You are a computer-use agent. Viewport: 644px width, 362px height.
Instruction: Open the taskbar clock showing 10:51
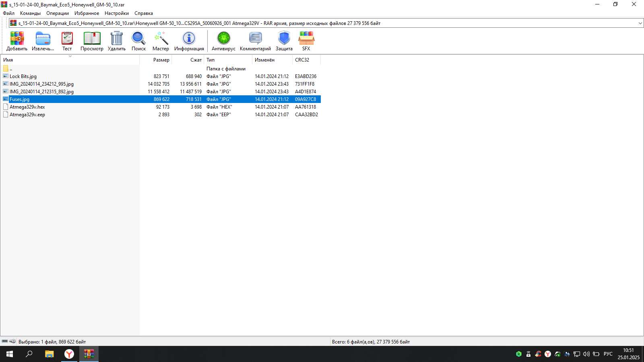(628, 354)
